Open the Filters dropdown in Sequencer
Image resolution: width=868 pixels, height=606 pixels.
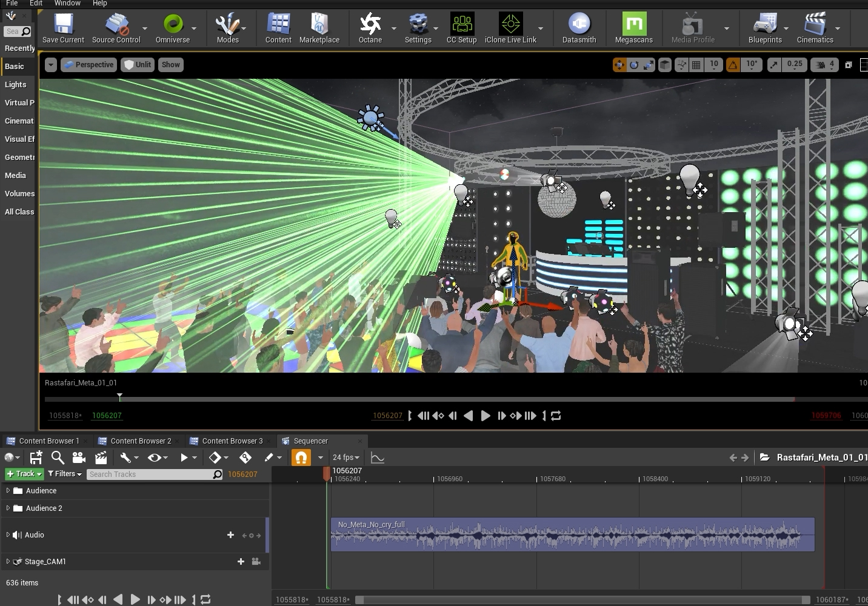pyautogui.click(x=65, y=474)
